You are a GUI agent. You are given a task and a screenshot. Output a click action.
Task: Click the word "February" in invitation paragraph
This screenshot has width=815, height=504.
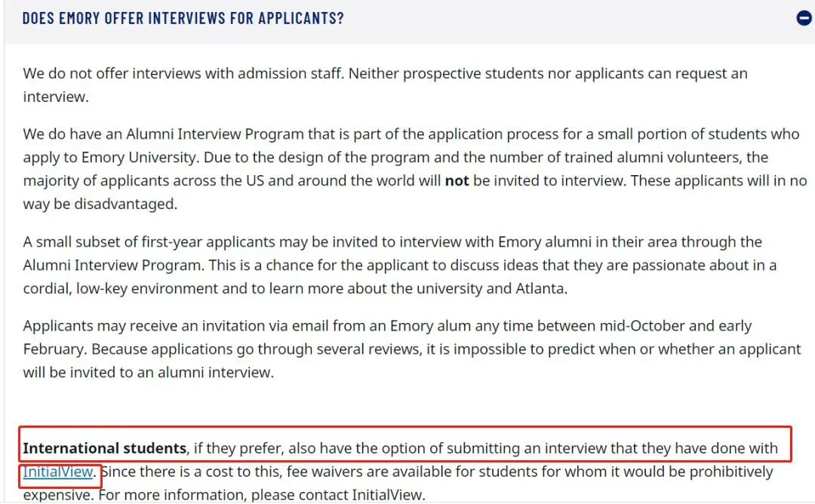click(x=54, y=349)
